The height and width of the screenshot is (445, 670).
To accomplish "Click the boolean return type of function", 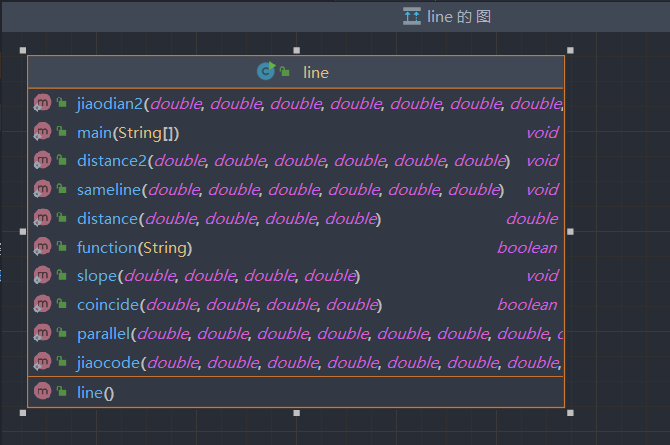I will coord(527,248).
